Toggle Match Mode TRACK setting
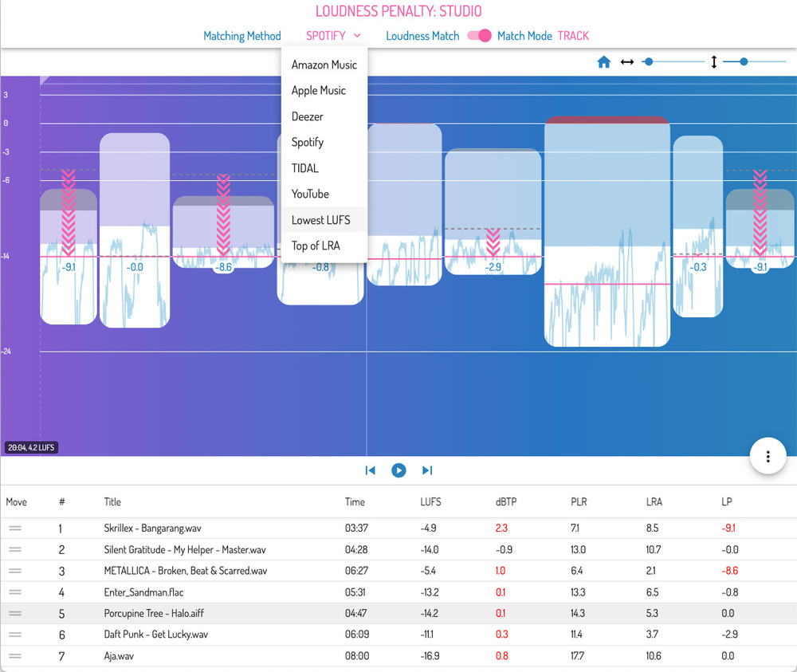 pyautogui.click(x=572, y=36)
